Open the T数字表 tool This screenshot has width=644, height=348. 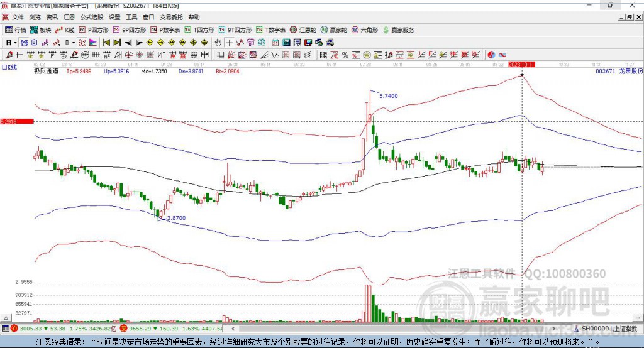click(270, 30)
